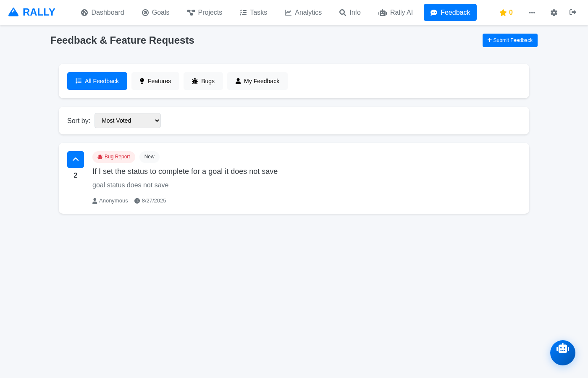This screenshot has height=378, width=588.
Task: Open the Analytics page icon
Action: [288, 12]
